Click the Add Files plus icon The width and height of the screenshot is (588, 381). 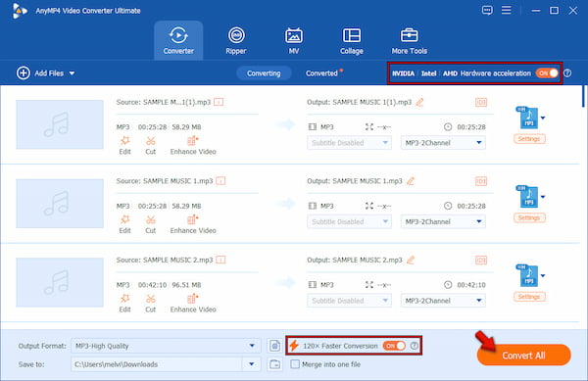click(x=24, y=73)
